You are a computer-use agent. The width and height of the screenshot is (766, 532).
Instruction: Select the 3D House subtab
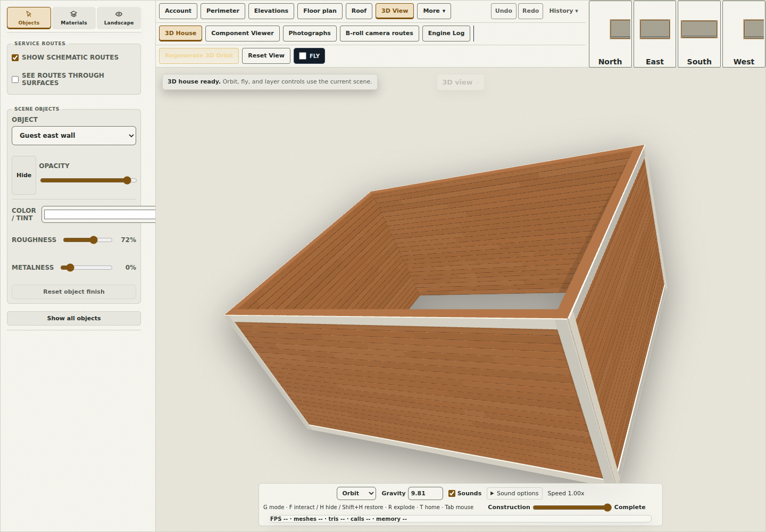coord(181,34)
